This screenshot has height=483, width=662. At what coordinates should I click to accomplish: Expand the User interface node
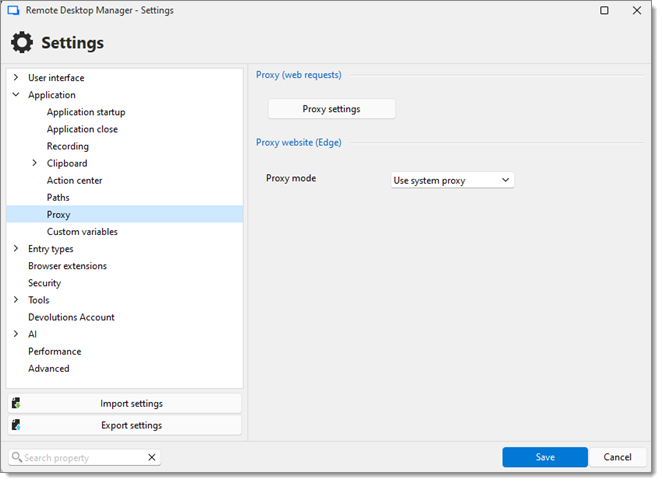click(16, 77)
